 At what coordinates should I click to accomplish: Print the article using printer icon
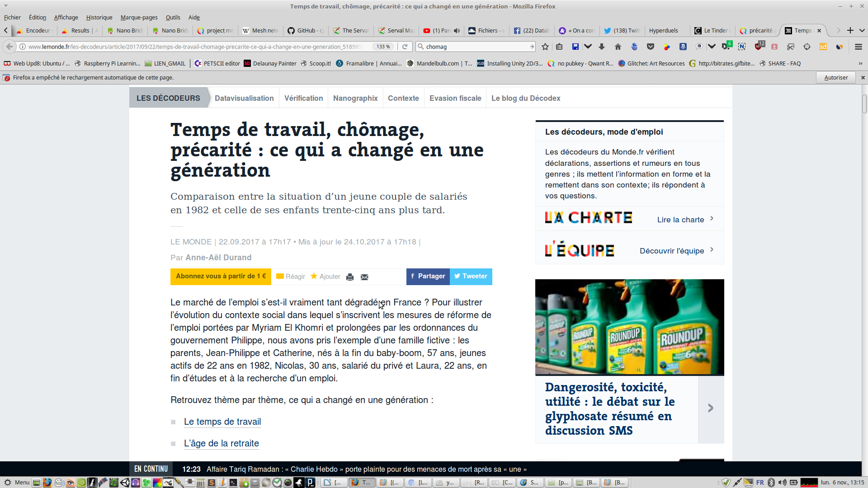coord(349,277)
